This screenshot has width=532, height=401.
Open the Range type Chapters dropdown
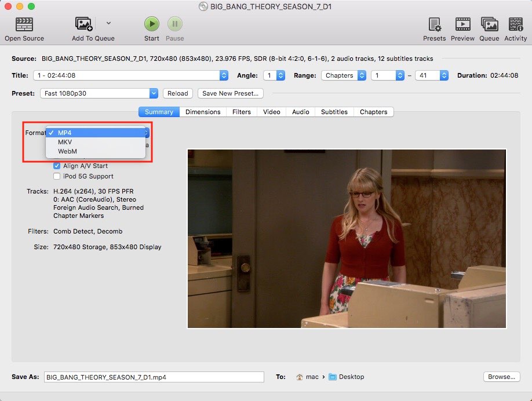(x=344, y=75)
